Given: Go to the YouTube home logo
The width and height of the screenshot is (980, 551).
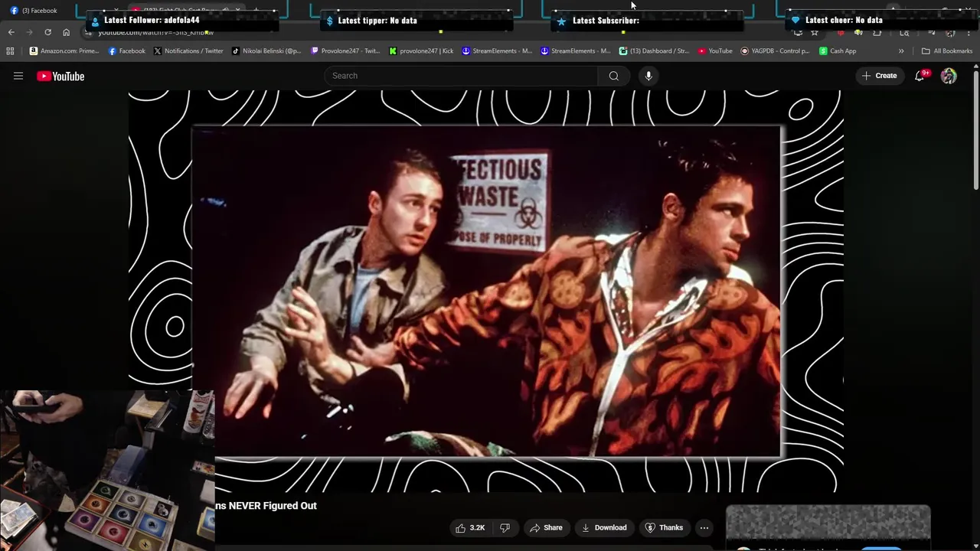Looking at the screenshot, I should (x=60, y=77).
